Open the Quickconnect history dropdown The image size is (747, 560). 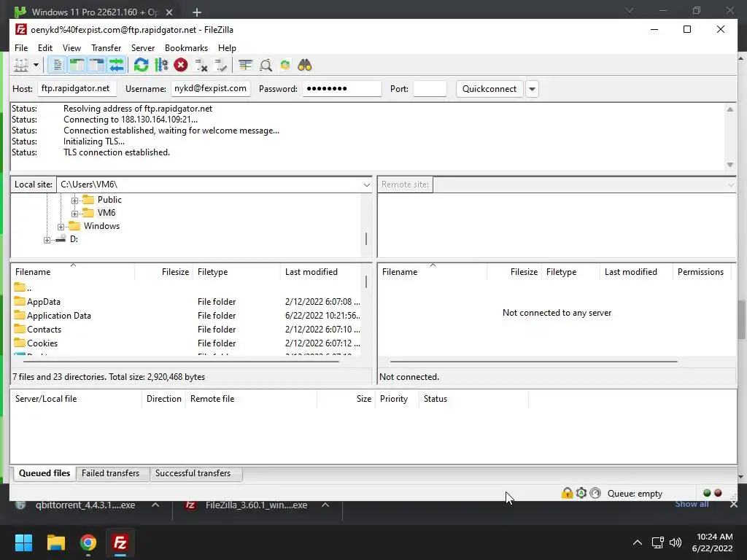532,89
